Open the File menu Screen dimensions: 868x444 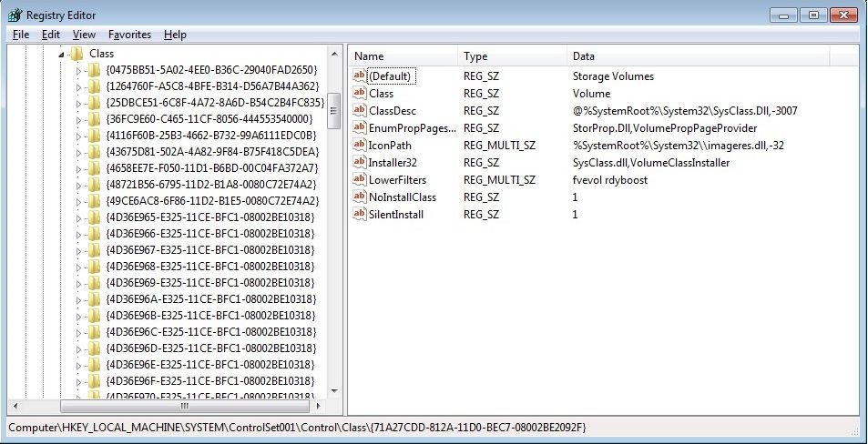pyautogui.click(x=21, y=35)
